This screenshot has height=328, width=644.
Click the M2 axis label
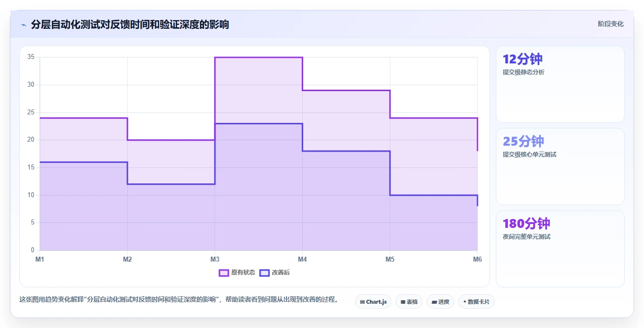(x=127, y=259)
